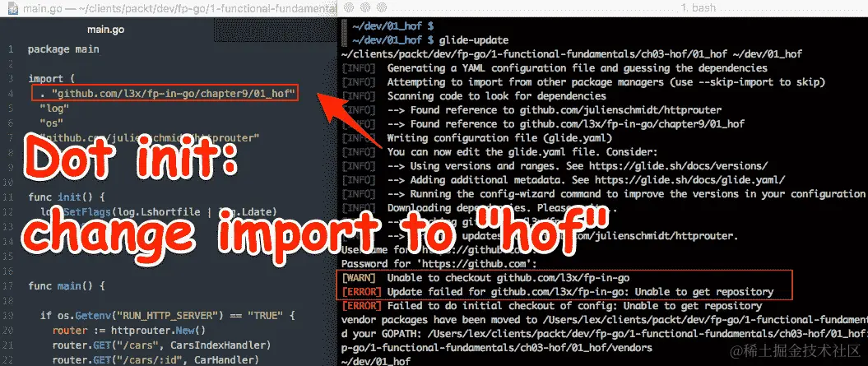868x366 pixels.
Task: Select the main.go editor tab
Action: [x=107, y=30]
